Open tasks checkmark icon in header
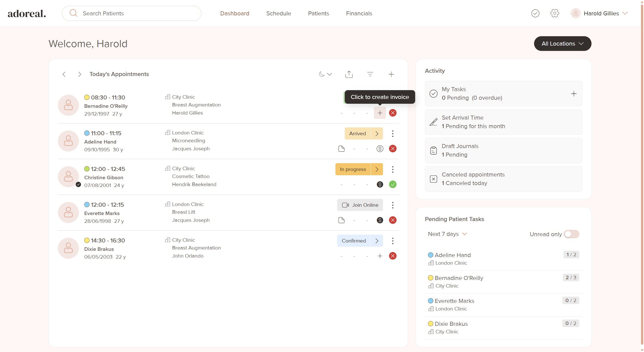 (535, 13)
